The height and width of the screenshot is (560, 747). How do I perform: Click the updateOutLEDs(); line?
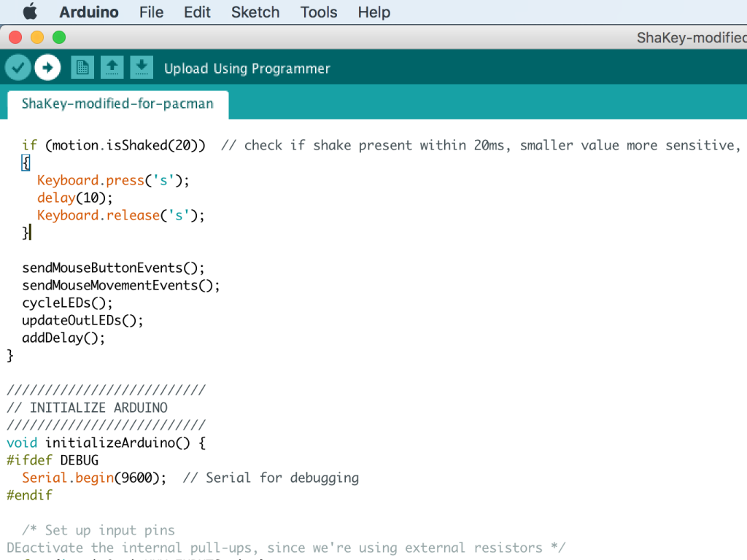point(82,321)
